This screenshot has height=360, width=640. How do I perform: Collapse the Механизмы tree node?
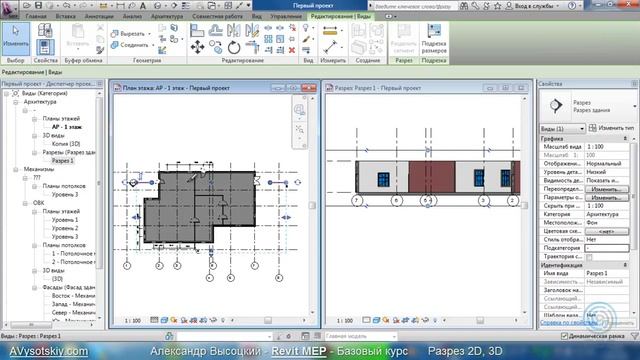pos(16,169)
